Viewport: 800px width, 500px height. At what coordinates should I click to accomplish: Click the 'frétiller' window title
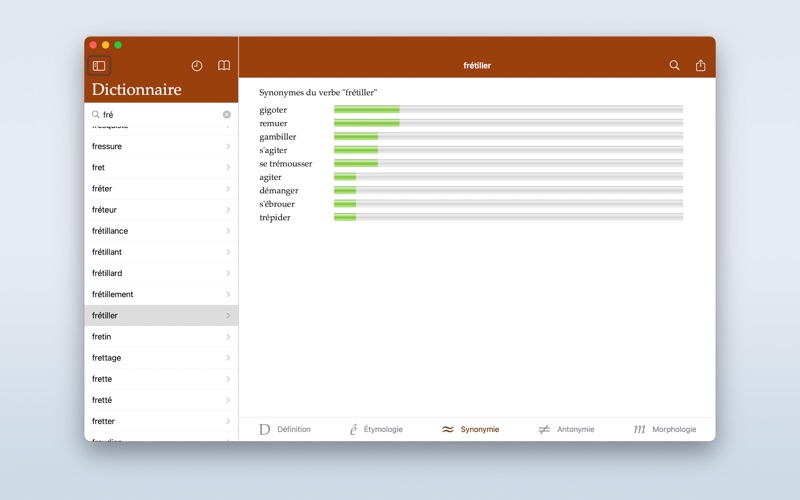pos(477,66)
